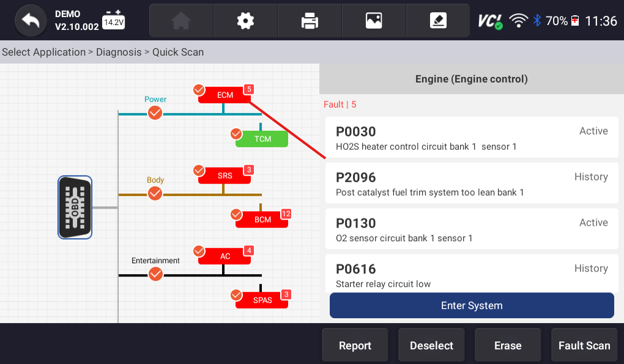This screenshot has width=624, height=364.
Task: Toggle the SRS selection checkmark
Action: (199, 171)
